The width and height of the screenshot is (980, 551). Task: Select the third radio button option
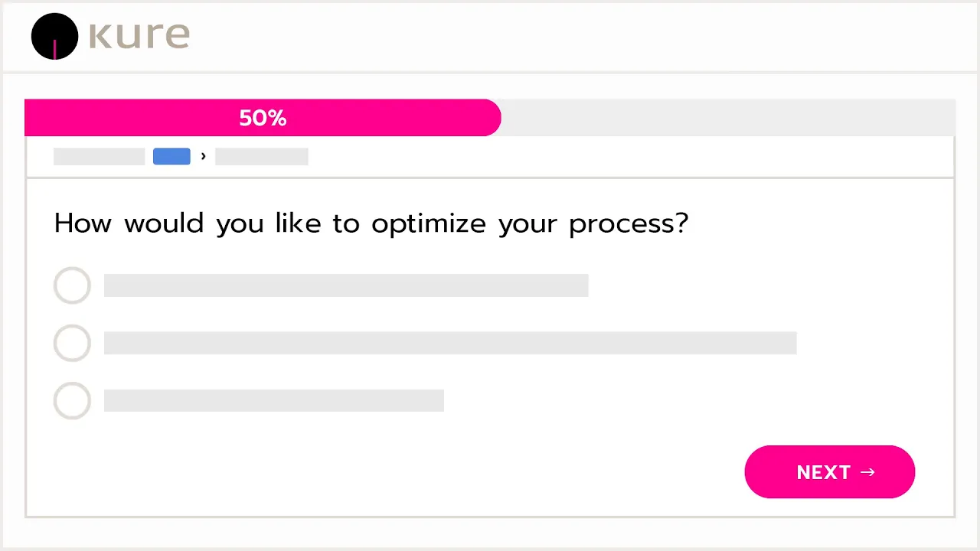tap(72, 400)
